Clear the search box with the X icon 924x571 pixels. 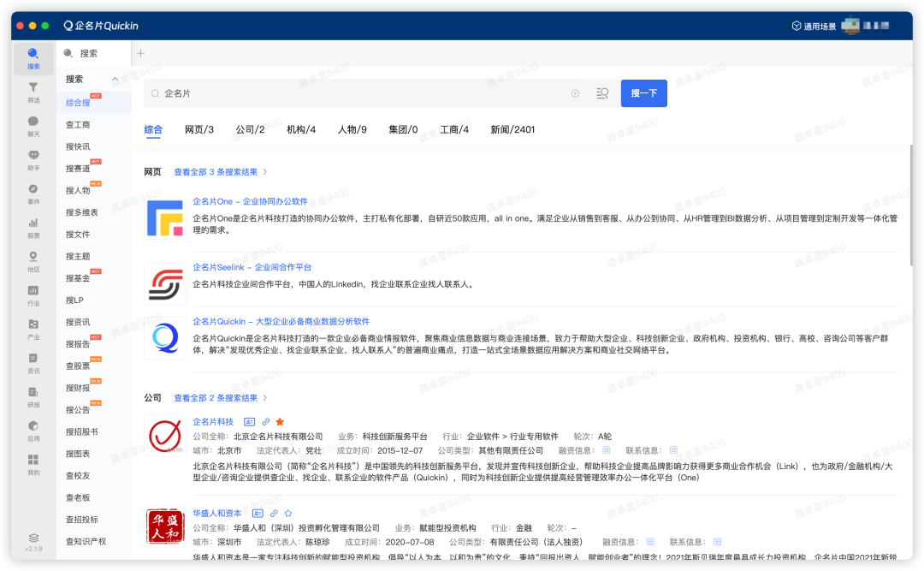tap(575, 93)
